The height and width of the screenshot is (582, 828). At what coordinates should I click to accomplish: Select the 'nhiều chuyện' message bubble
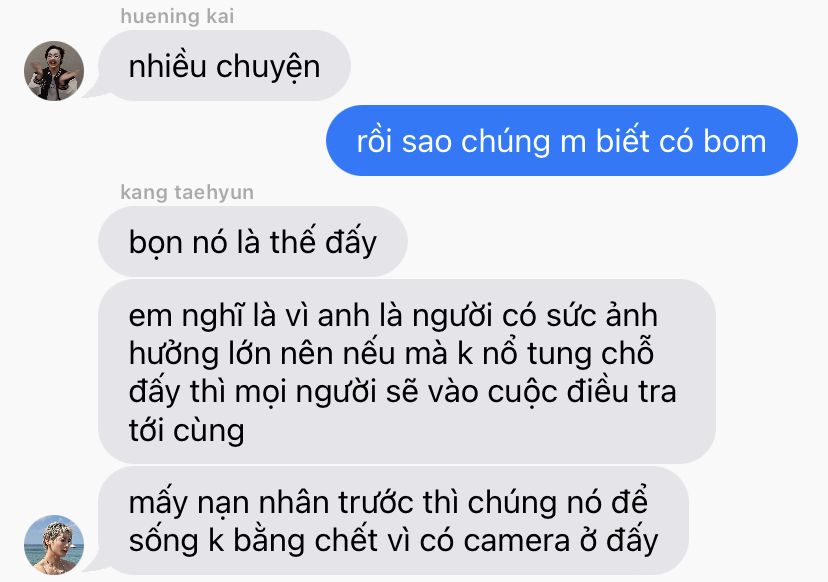coord(224,65)
